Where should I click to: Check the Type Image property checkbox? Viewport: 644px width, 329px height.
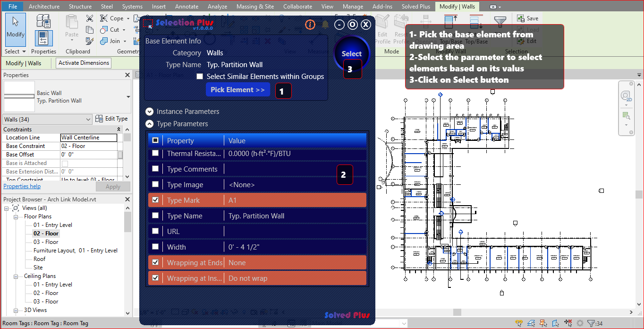pos(155,184)
